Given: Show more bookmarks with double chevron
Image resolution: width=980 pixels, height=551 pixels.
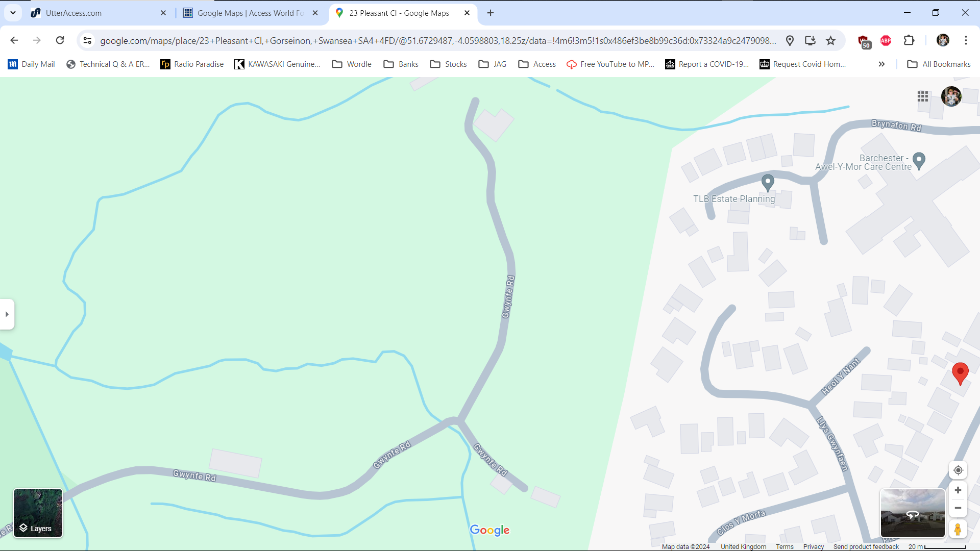Looking at the screenshot, I should click(x=881, y=64).
